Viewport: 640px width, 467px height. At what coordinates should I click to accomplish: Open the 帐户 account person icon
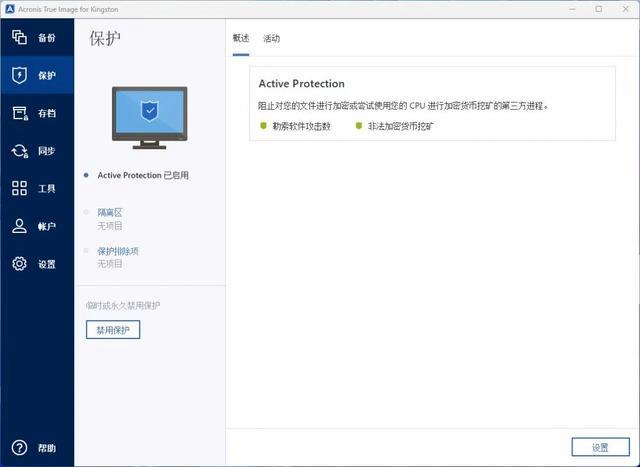click(x=19, y=226)
